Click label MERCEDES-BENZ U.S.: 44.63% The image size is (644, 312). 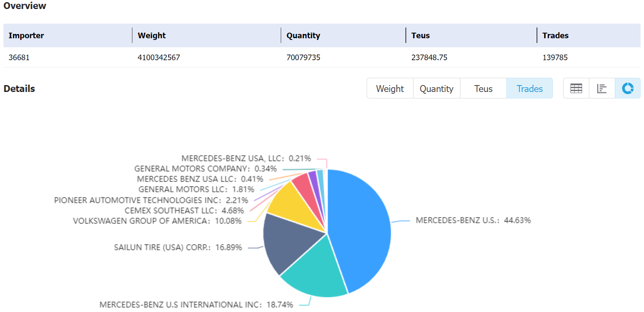[x=473, y=220]
